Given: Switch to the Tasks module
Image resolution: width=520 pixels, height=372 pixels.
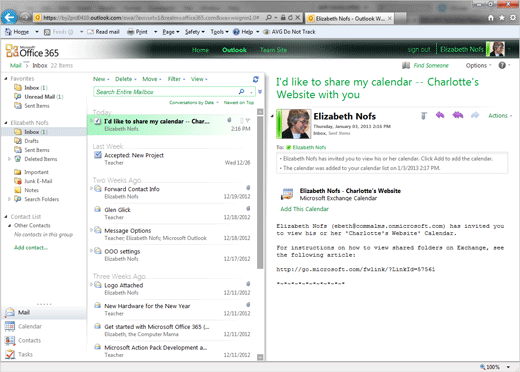Looking at the screenshot, I should 25,354.
